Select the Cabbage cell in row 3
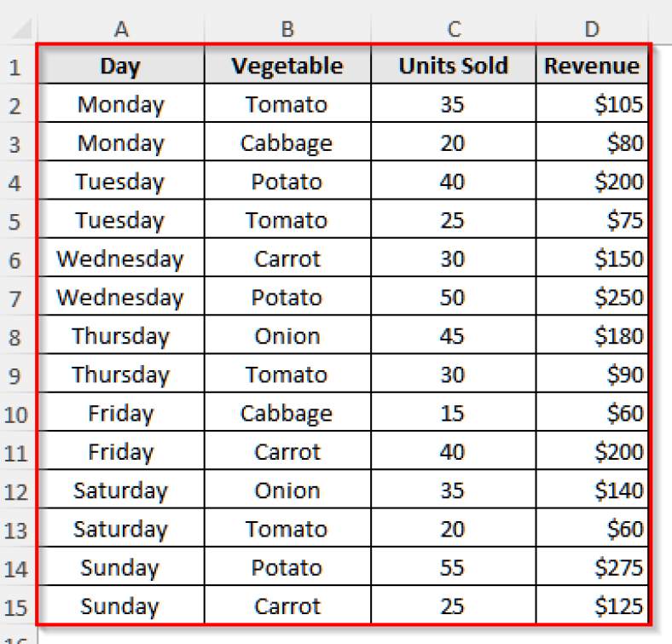Viewport: 672px width, 644px height. pyautogui.click(x=287, y=142)
